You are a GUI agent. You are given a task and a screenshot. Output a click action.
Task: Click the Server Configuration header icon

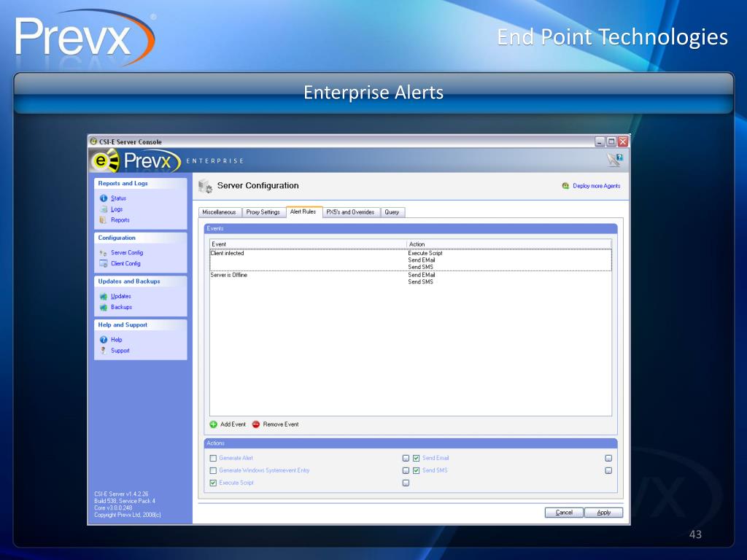[205, 186]
